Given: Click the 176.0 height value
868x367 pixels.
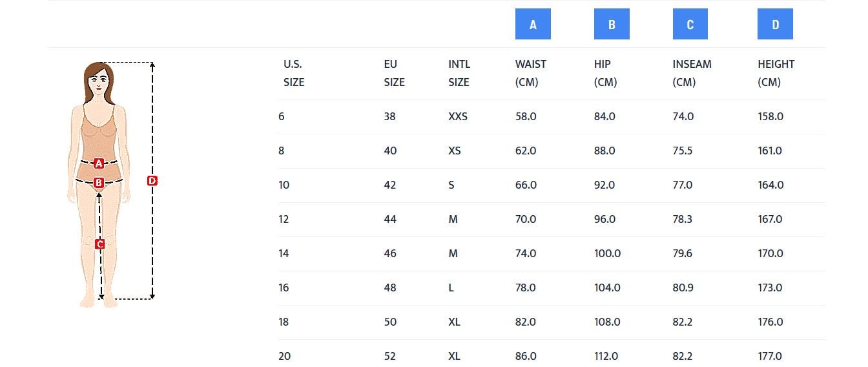Looking at the screenshot, I should click(x=770, y=322).
